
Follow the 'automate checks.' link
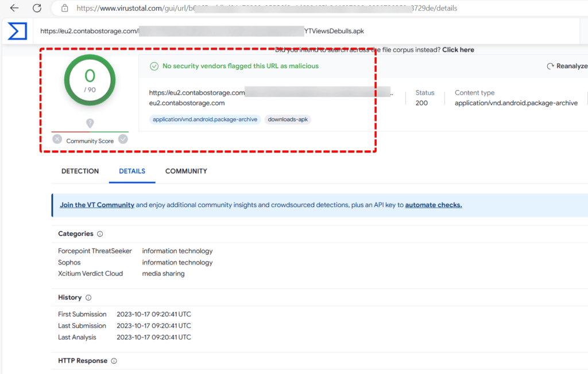tap(434, 205)
